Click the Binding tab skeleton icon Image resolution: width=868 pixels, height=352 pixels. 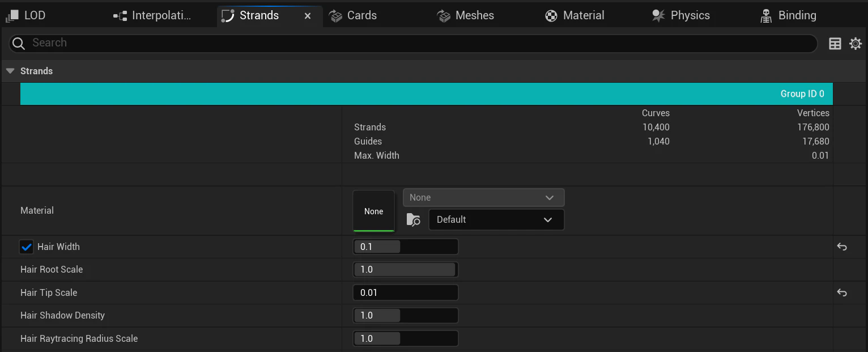(766, 16)
